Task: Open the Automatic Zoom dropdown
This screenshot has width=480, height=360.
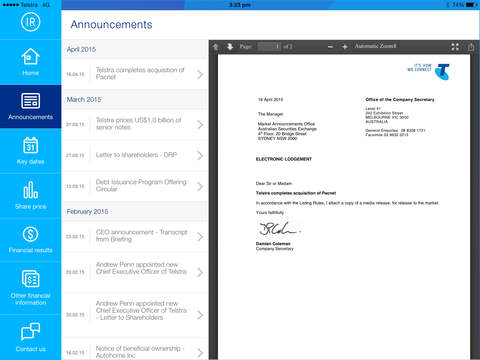Action: tap(375, 46)
